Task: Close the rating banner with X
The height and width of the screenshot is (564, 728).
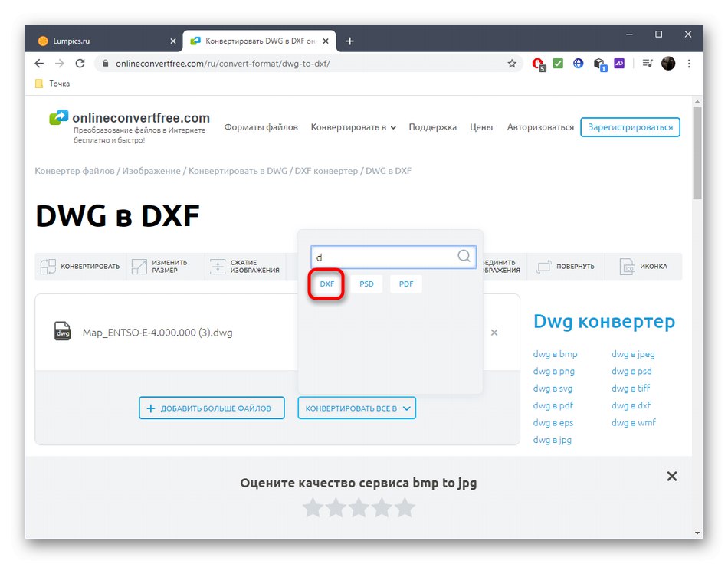Action: pos(672,476)
